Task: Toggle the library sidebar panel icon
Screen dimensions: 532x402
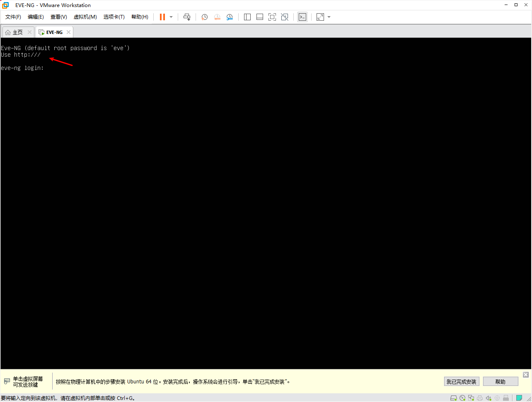Action: [x=247, y=17]
